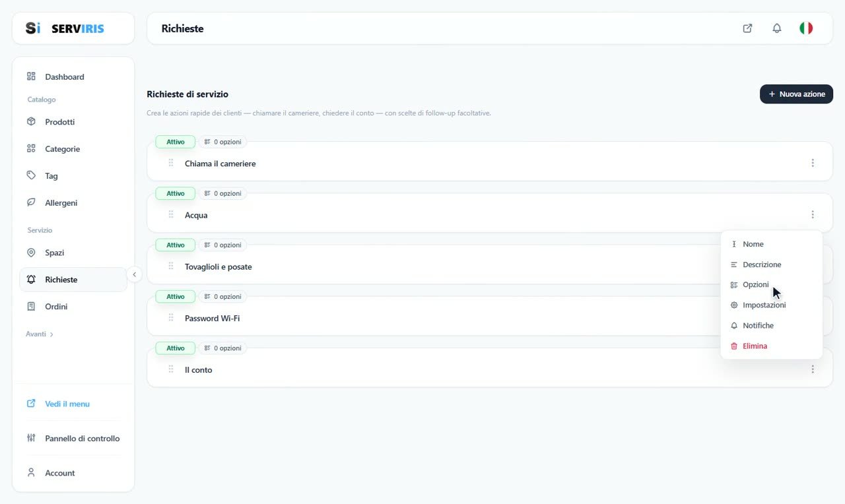
Task: Open the kebab menu for Chiama il cameriere
Action: coord(813,163)
